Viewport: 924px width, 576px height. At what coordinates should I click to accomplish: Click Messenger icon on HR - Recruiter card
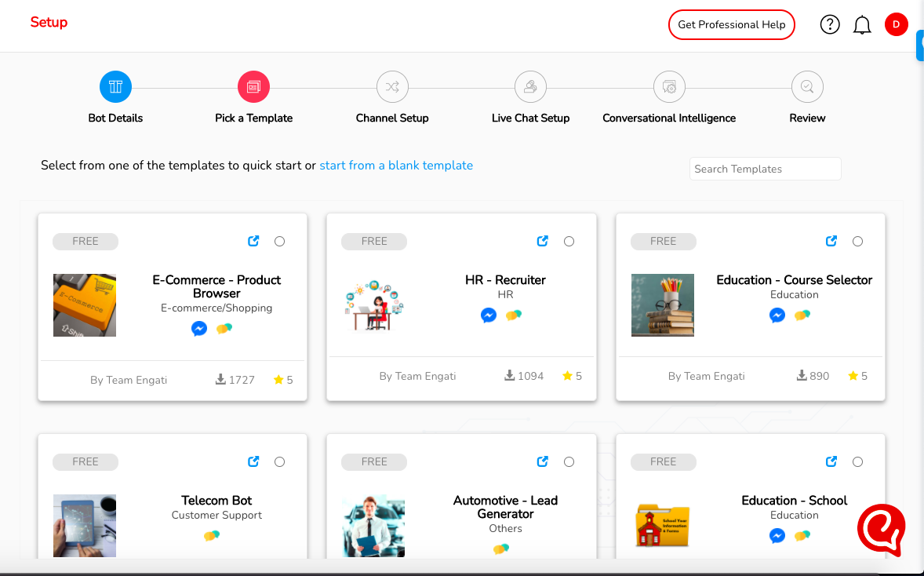489,315
